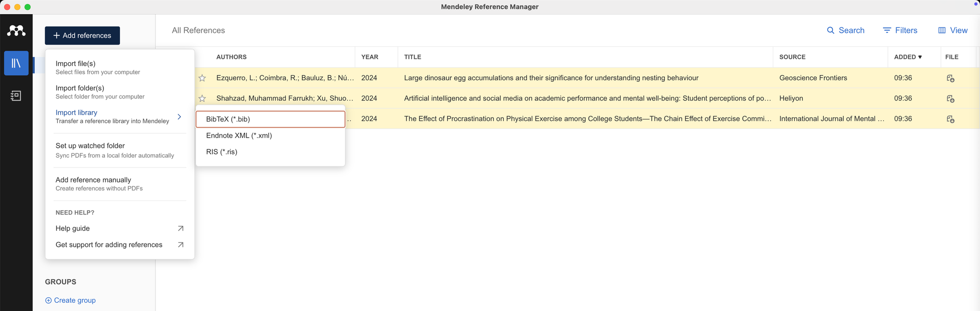Click the FILE column header
Image resolution: width=980 pixels, height=311 pixels.
(x=952, y=57)
